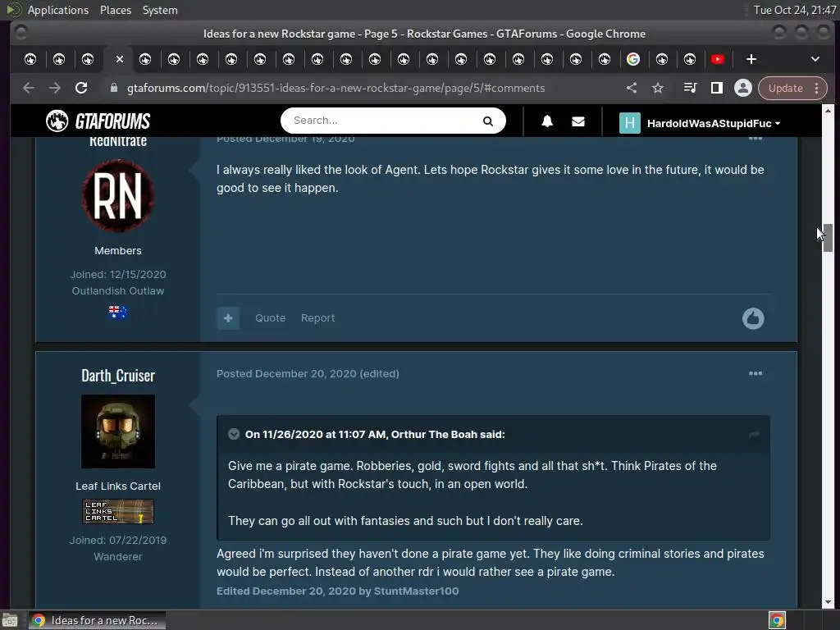Click the GTAForums logo

pyautogui.click(x=98, y=121)
